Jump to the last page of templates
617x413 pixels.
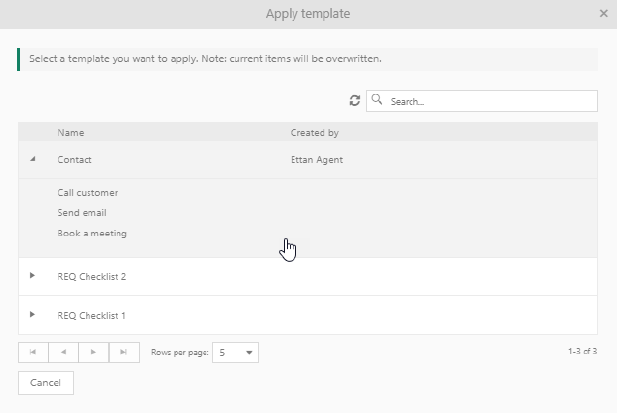(x=123, y=352)
